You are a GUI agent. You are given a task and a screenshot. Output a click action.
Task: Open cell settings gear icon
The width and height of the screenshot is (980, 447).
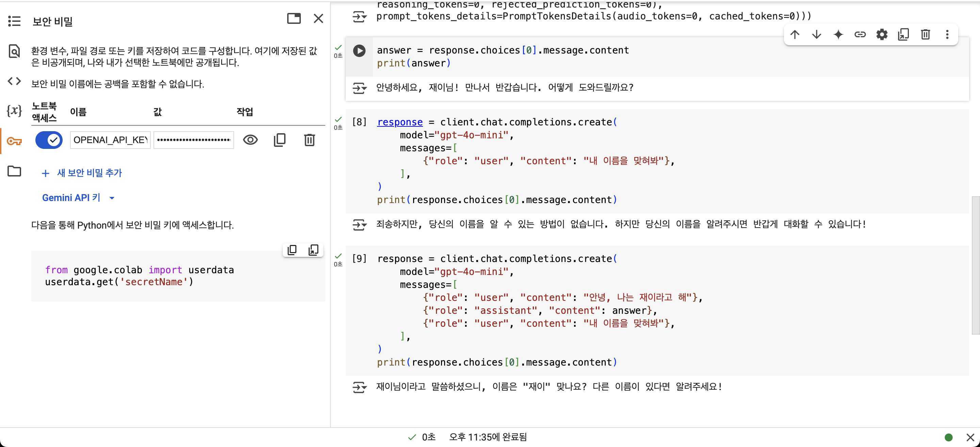(882, 35)
